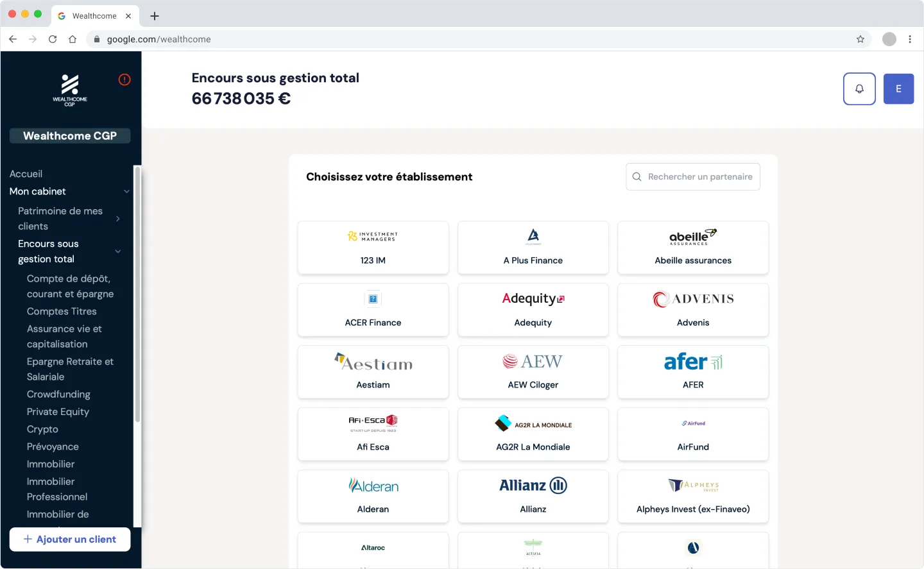924x569 pixels.
Task: Click the sidebar scrollbar
Action: point(137,295)
